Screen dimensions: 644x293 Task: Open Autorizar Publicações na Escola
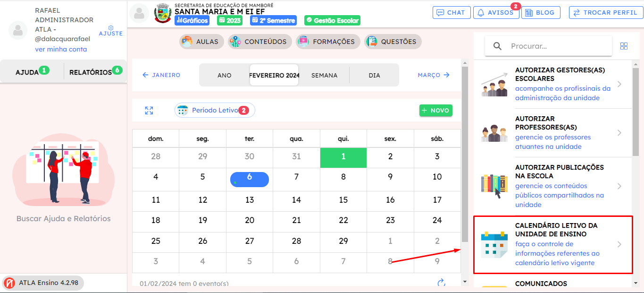click(x=552, y=186)
